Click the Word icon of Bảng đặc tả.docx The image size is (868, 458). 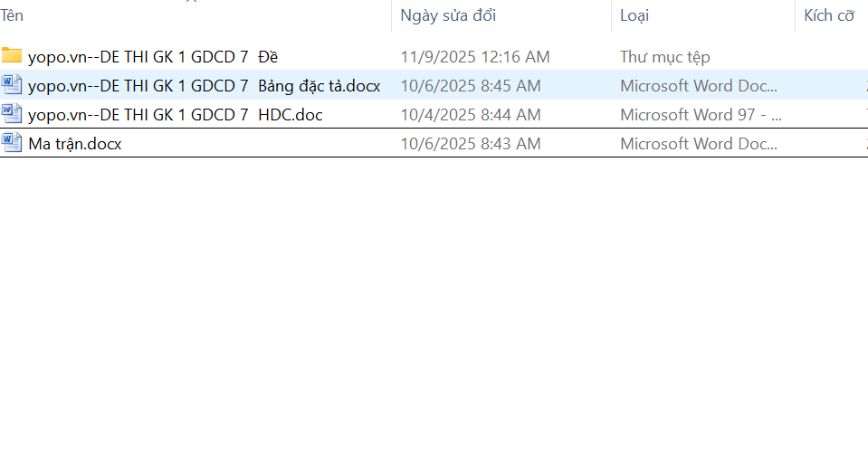tap(12, 85)
